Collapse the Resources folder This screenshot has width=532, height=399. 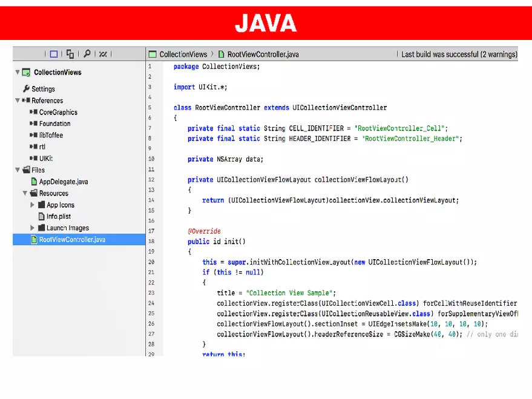25,193
